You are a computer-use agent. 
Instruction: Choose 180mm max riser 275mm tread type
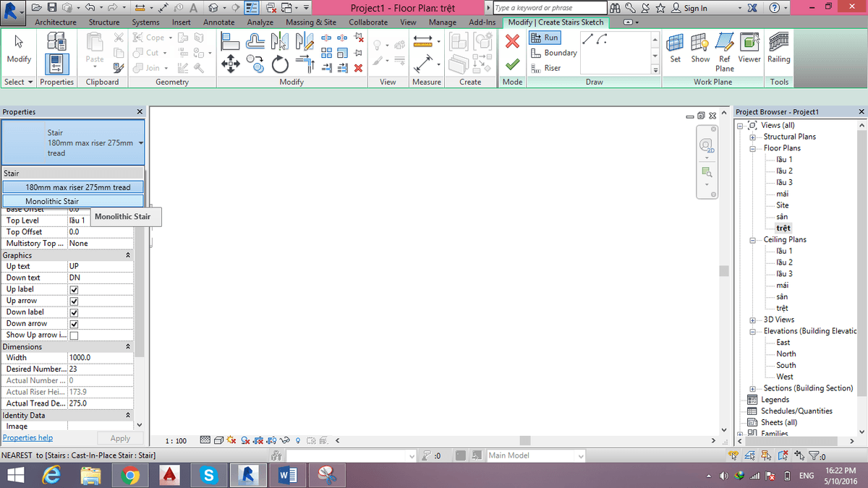[x=73, y=187]
